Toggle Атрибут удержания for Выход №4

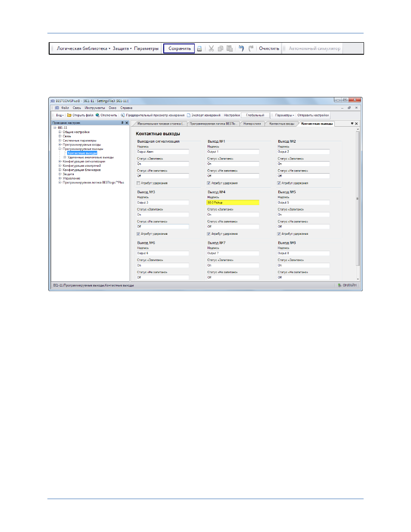pyautogui.click(x=209, y=234)
